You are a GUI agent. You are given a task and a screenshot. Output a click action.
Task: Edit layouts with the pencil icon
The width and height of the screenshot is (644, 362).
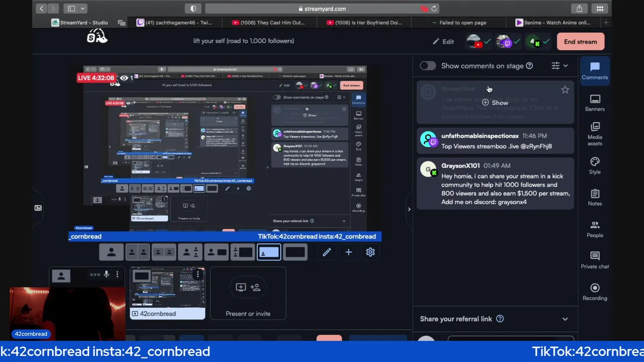[327, 252]
